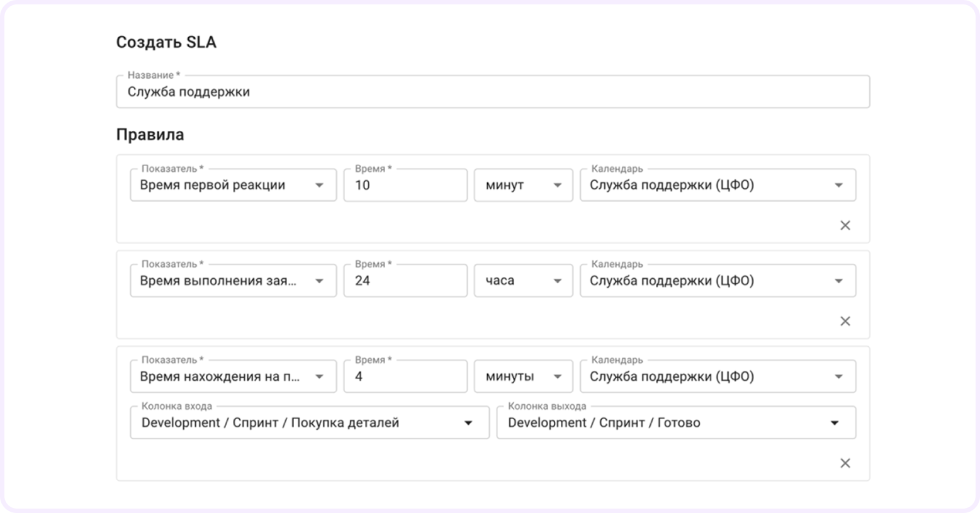Select the time field containing 4
Image resolution: width=980 pixels, height=513 pixels.
point(405,377)
